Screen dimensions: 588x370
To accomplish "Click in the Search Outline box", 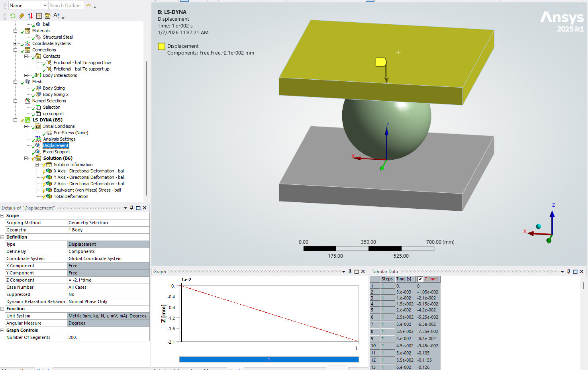I will click(x=66, y=6).
